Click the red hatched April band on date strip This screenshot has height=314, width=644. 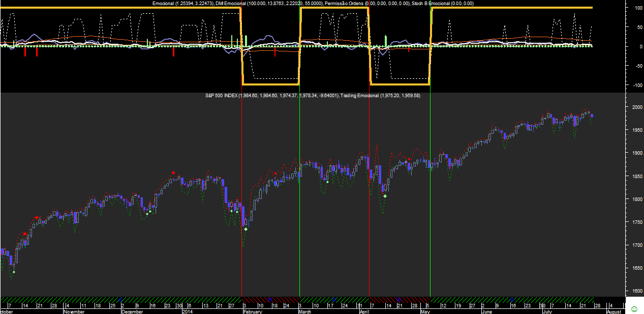click(x=399, y=300)
